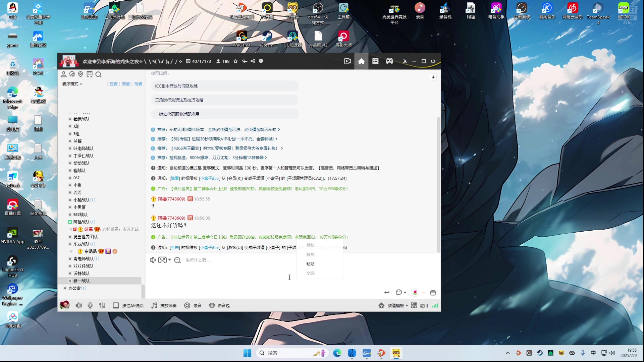Open the gamepad icon tab in header
The width and height of the screenshot is (644, 362).
tap(389, 61)
